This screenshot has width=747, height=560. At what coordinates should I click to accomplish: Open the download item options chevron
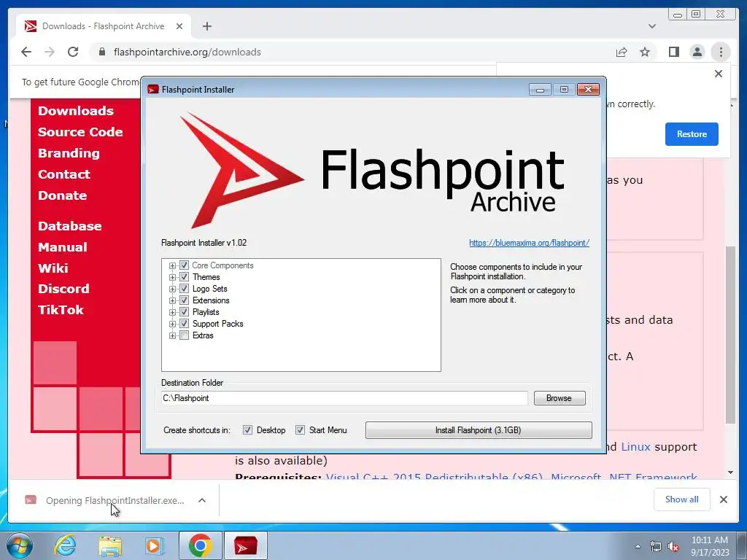[x=202, y=500]
